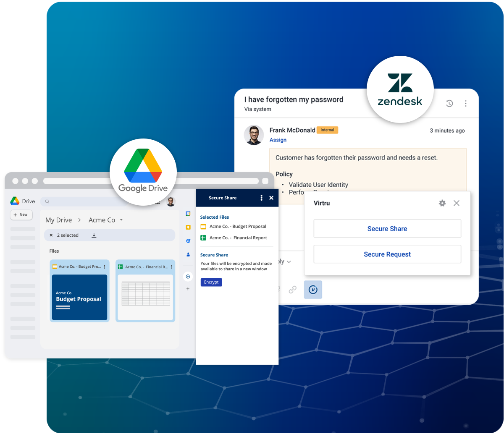Image resolution: width=504 pixels, height=434 pixels.
Task: Click the Secure Share button in Virtru popup
Action: pyautogui.click(x=387, y=229)
